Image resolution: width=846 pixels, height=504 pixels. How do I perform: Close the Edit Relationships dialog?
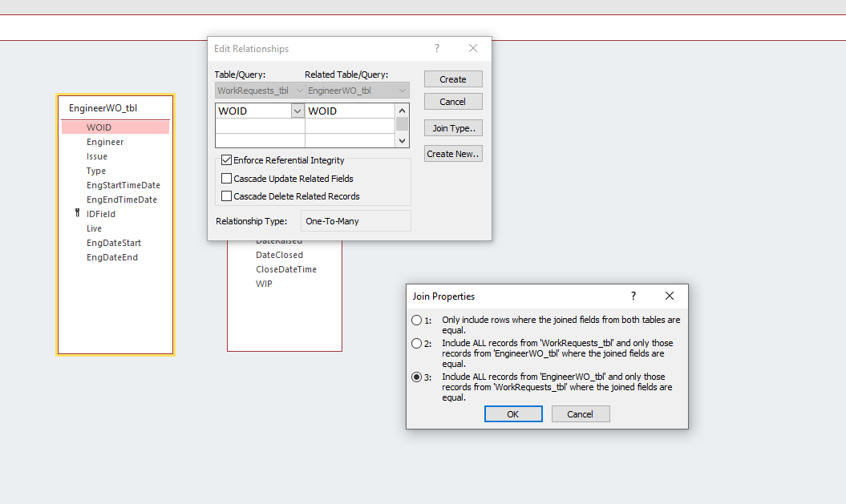[473, 49]
